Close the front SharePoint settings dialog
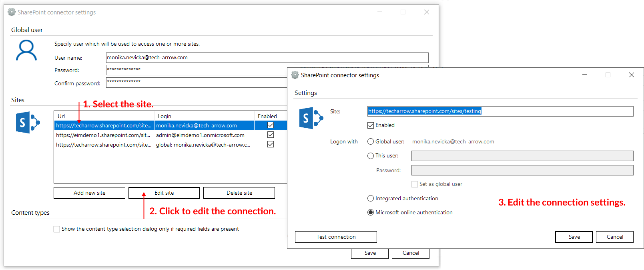This screenshot has height=270, width=644. coord(632,75)
